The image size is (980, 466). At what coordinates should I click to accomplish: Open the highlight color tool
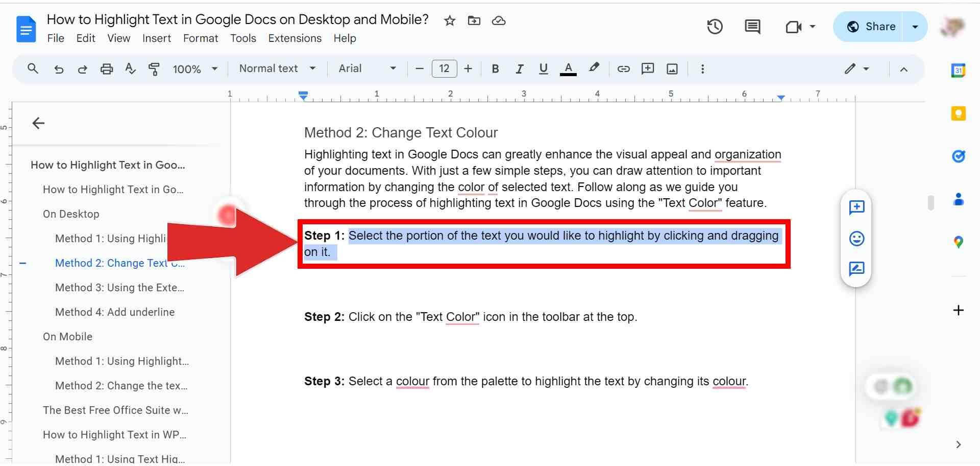[594, 68]
